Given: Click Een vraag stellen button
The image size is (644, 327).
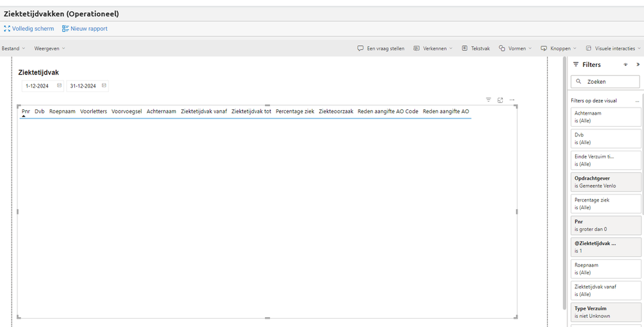Looking at the screenshot, I should [381, 48].
